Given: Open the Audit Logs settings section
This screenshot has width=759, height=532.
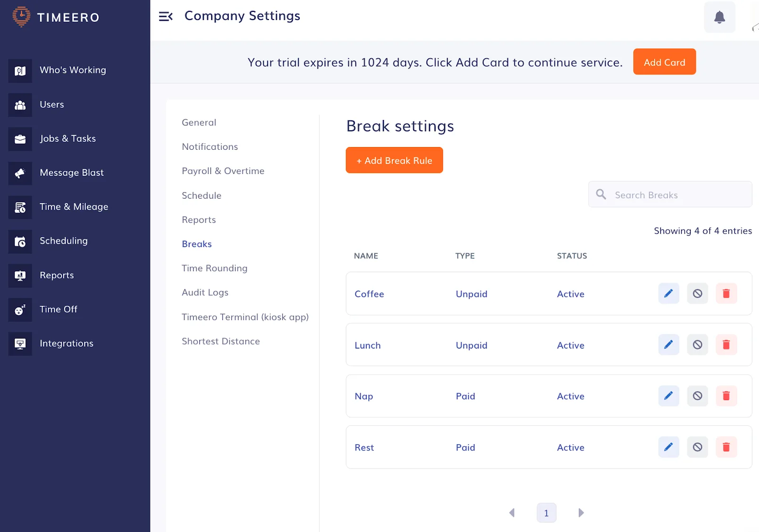Looking at the screenshot, I should [x=205, y=292].
